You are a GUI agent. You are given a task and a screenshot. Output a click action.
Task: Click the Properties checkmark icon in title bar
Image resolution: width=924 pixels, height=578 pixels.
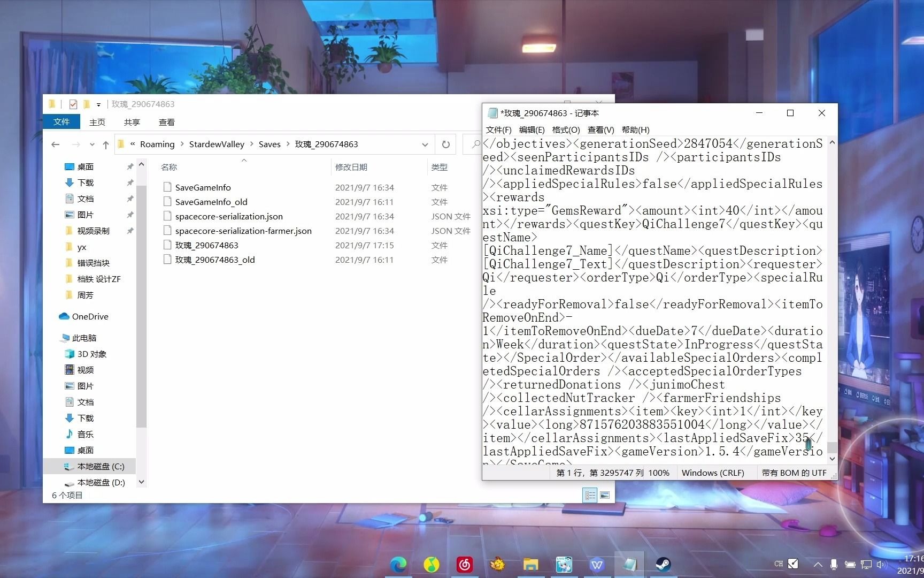(x=73, y=104)
